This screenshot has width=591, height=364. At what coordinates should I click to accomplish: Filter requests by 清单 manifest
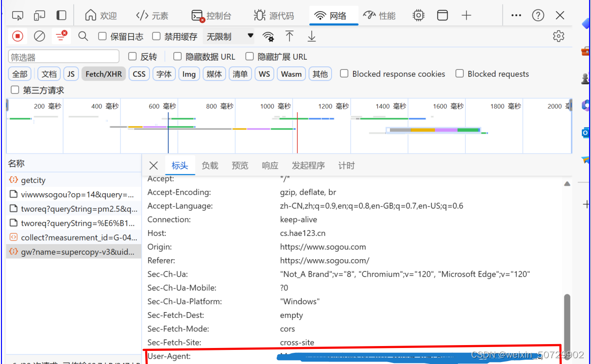[240, 74]
